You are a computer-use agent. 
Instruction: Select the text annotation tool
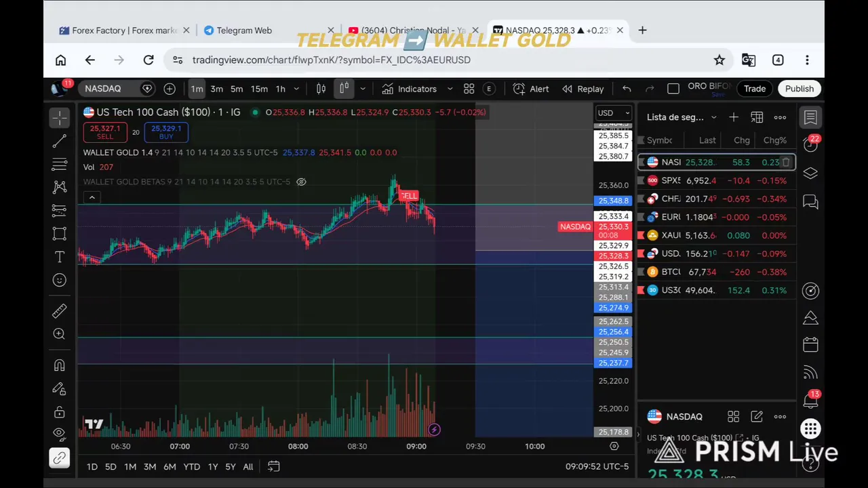coord(60,257)
